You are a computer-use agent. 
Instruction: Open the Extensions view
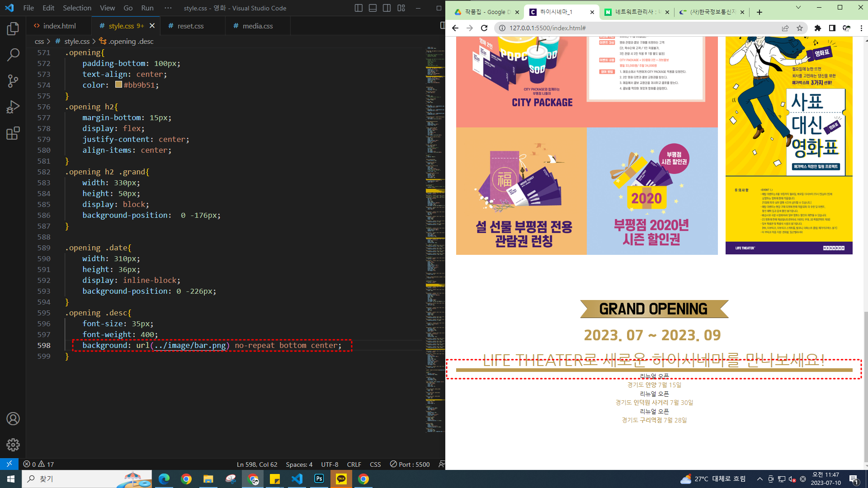pos(13,133)
